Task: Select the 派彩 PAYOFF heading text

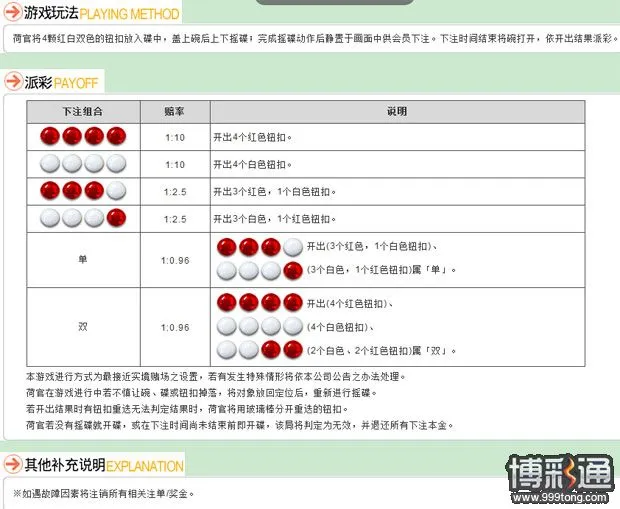Action: [x=61, y=82]
